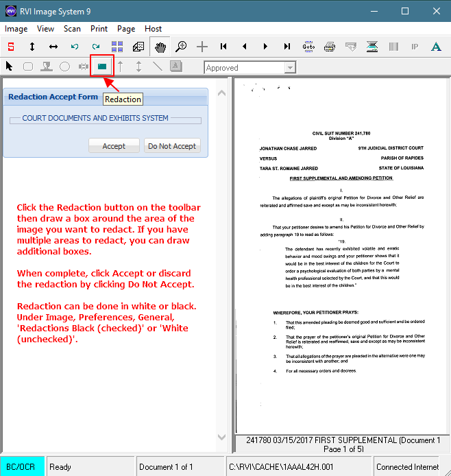This screenshot has width=451, height=476.
Task: Go to the next page
Action: click(x=266, y=47)
